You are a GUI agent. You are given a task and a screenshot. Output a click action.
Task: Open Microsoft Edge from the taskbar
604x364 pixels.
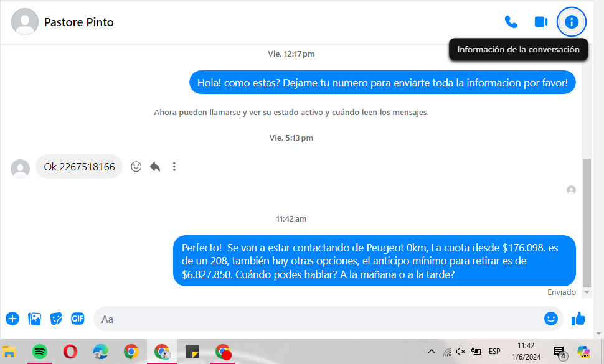click(100, 352)
